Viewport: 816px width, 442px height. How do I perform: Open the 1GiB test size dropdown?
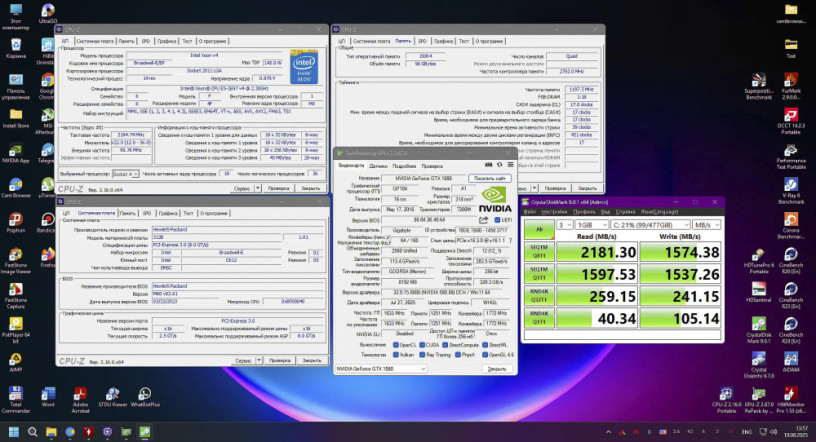(x=592, y=225)
